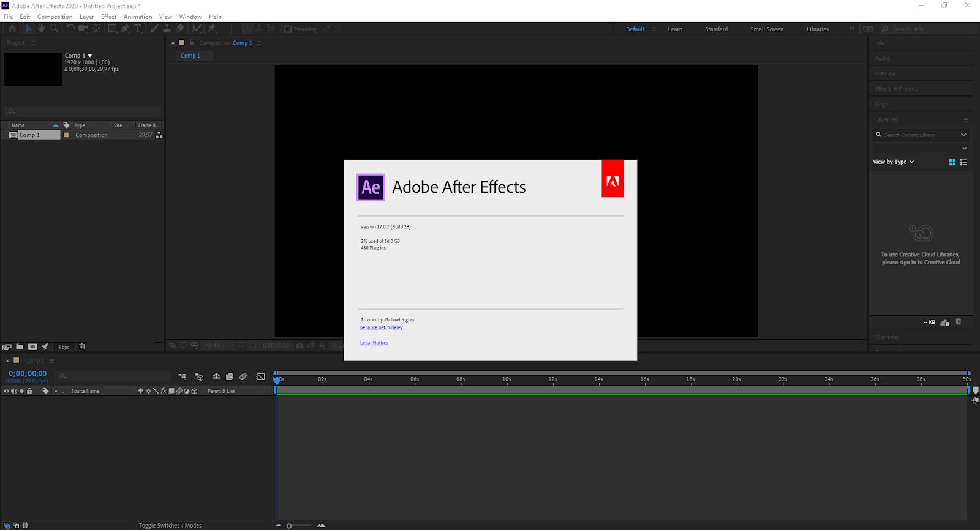This screenshot has width=980, height=530.
Task: Select the Rotation tool
Action: 70,28
